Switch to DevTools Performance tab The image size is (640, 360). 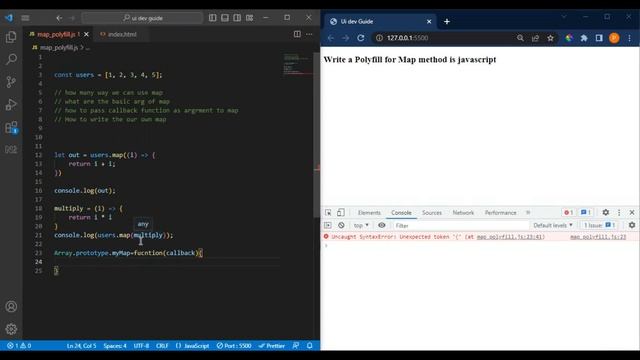[x=500, y=213]
